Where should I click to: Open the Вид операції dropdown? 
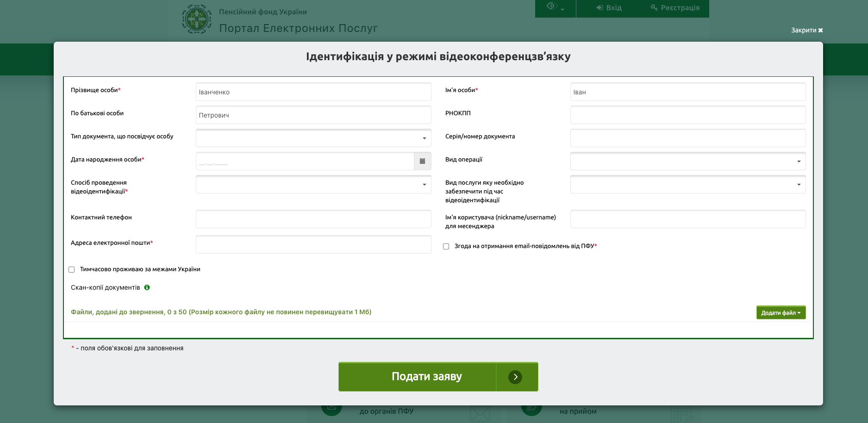(687, 162)
